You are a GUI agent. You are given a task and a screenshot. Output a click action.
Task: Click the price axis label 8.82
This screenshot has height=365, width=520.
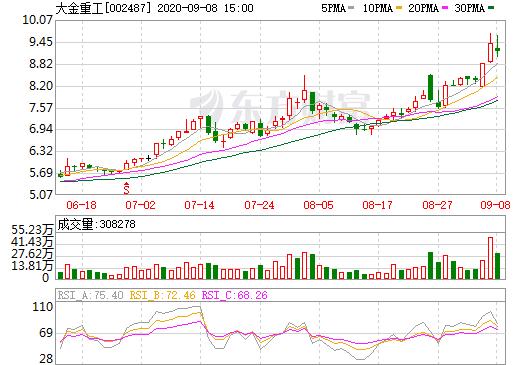(41, 64)
